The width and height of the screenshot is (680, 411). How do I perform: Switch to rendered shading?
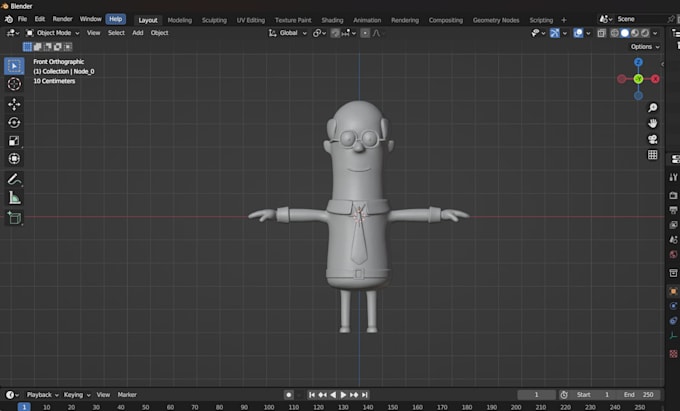pos(645,33)
